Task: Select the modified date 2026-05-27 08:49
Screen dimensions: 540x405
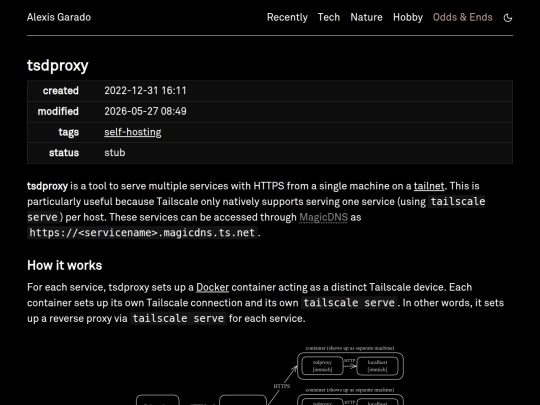Action: point(145,111)
